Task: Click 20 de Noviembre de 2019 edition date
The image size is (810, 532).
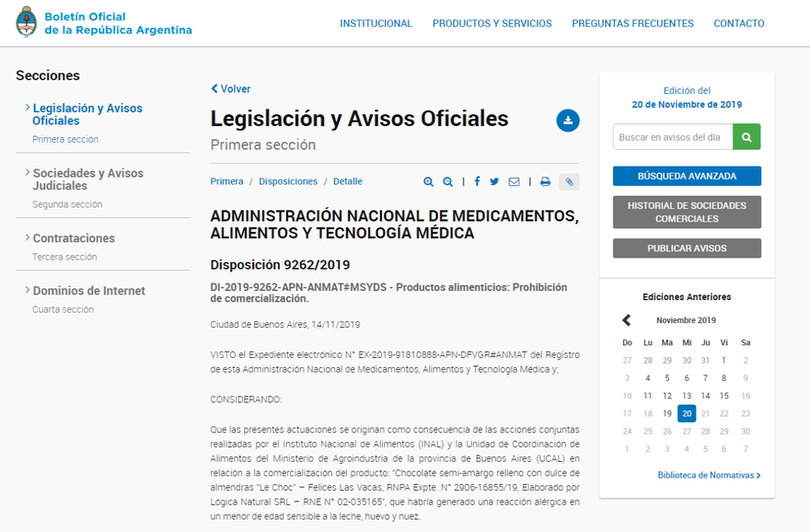Action: coord(687,104)
